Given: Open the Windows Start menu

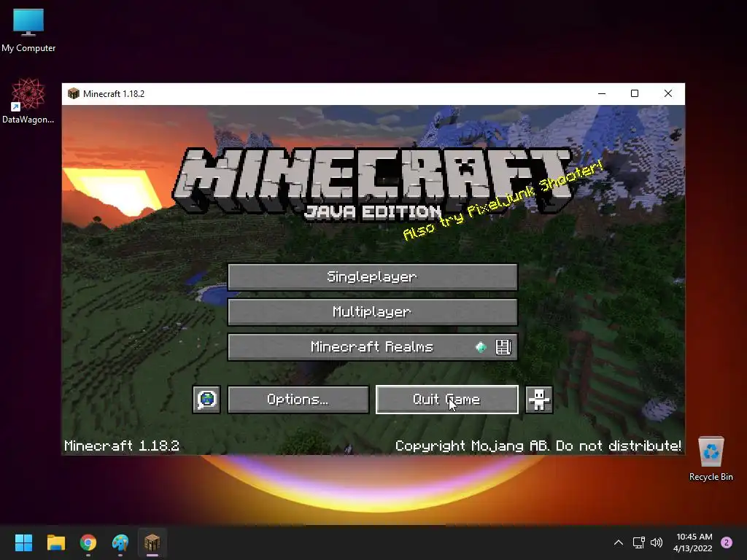Looking at the screenshot, I should [23, 542].
